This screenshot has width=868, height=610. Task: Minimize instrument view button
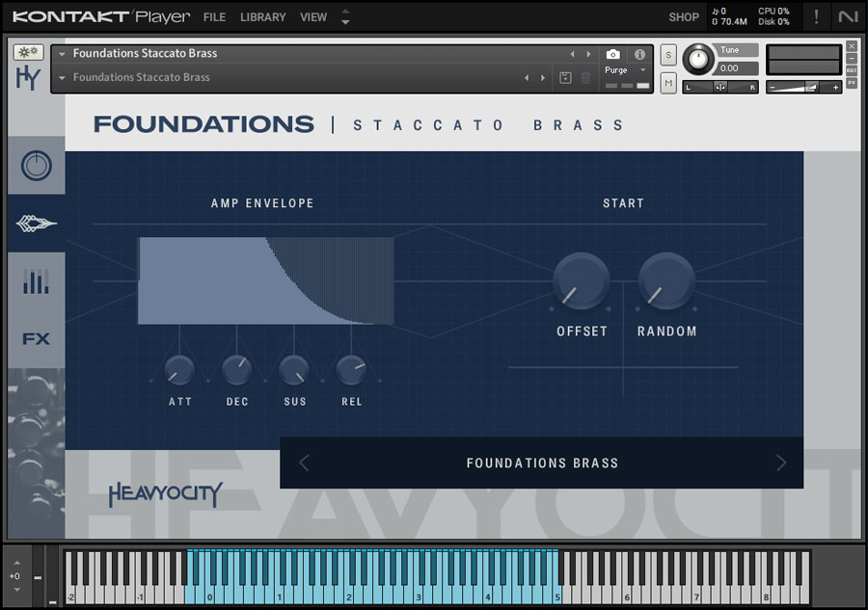(852, 58)
